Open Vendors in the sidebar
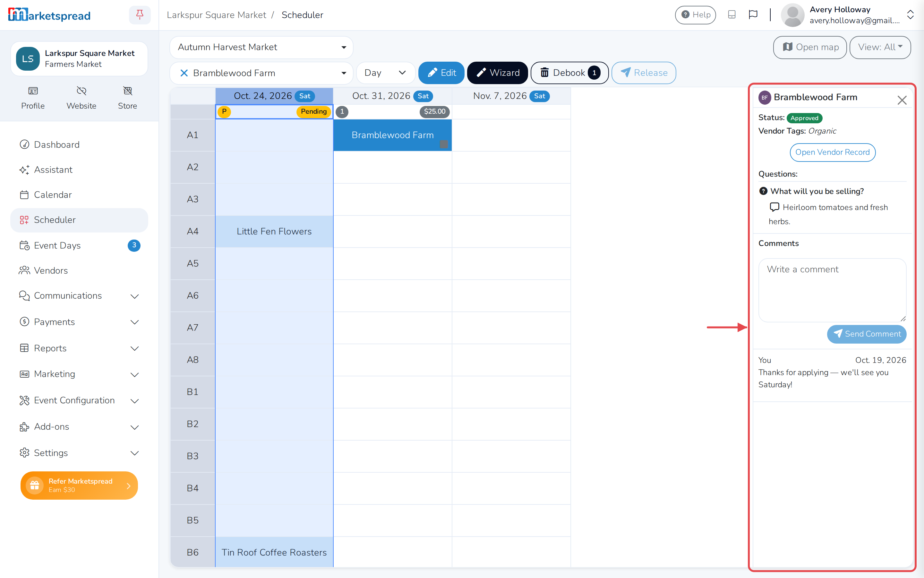 pos(79,271)
